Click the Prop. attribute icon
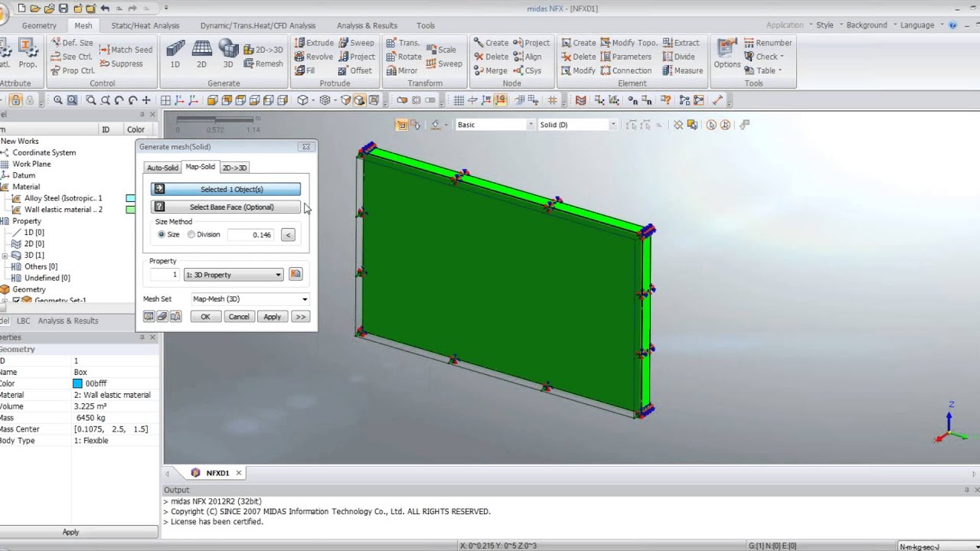The width and height of the screenshot is (980, 551). coord(28,54)
